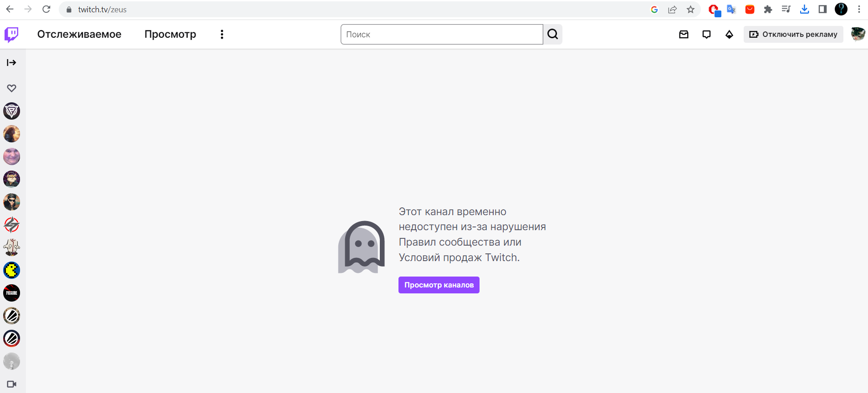Toggle the browser side panel
The image size is (868, 393).
pos(822,10)
